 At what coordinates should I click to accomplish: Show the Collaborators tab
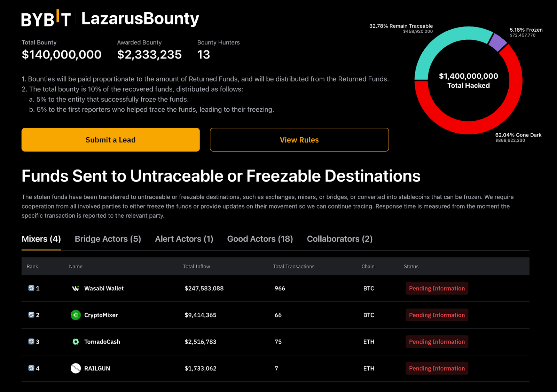click(x=340, y=239)
